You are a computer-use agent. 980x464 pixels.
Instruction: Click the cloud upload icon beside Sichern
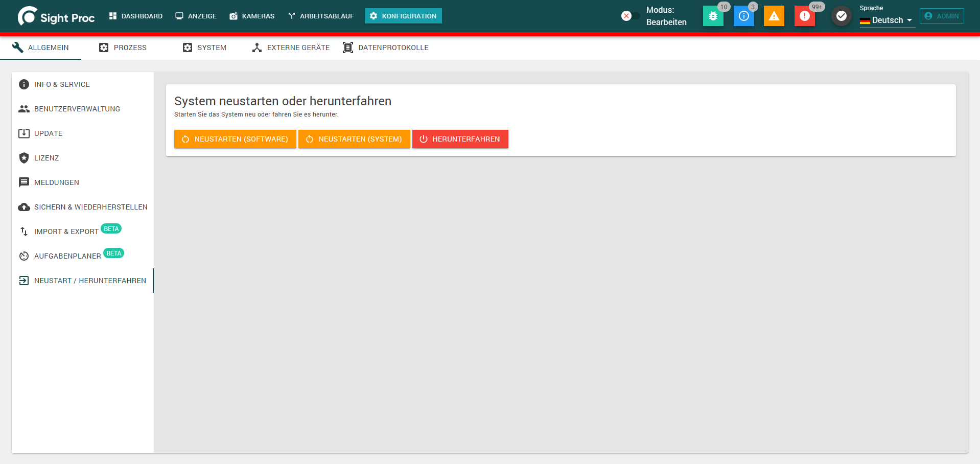pos(24,207)
